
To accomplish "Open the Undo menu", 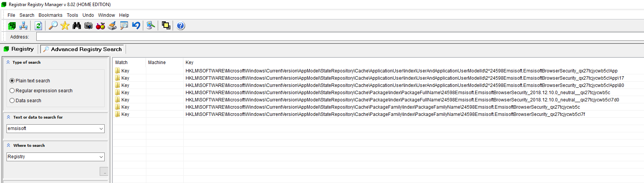I will [88, 15].
